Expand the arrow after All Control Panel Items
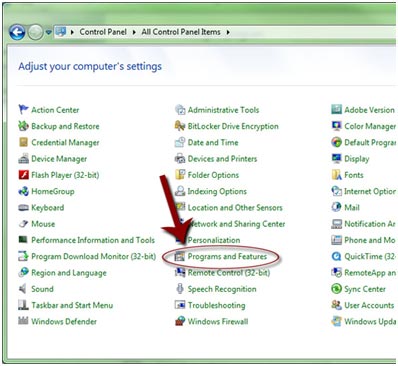Viewport: 398px width, 366px height. (x=228, y=32)
